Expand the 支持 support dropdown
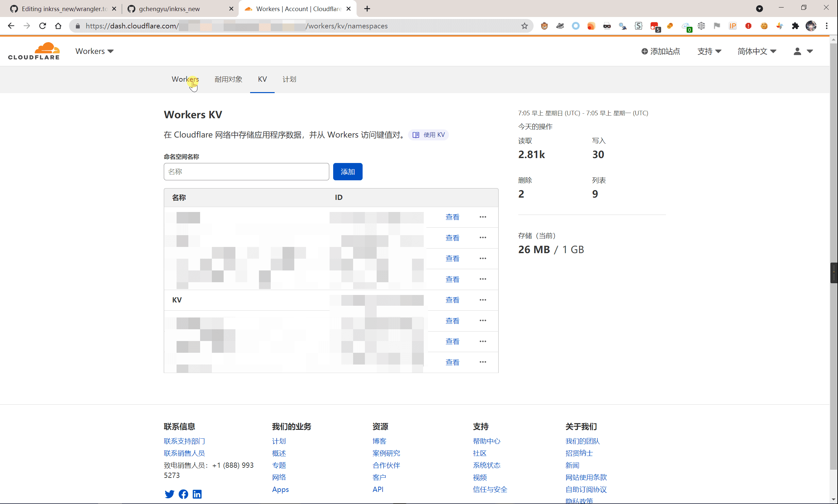838x504 pixels. point(709,51)
